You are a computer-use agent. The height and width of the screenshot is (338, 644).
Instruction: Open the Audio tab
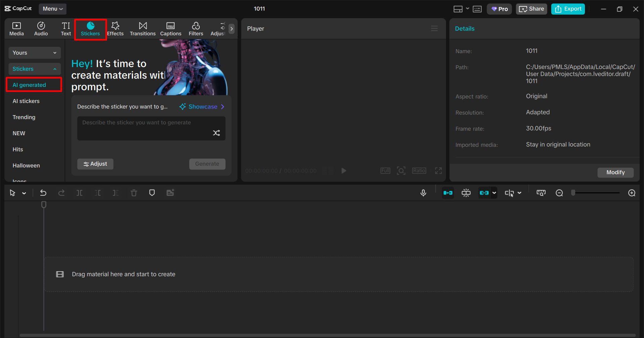click(x=41, y=29)
